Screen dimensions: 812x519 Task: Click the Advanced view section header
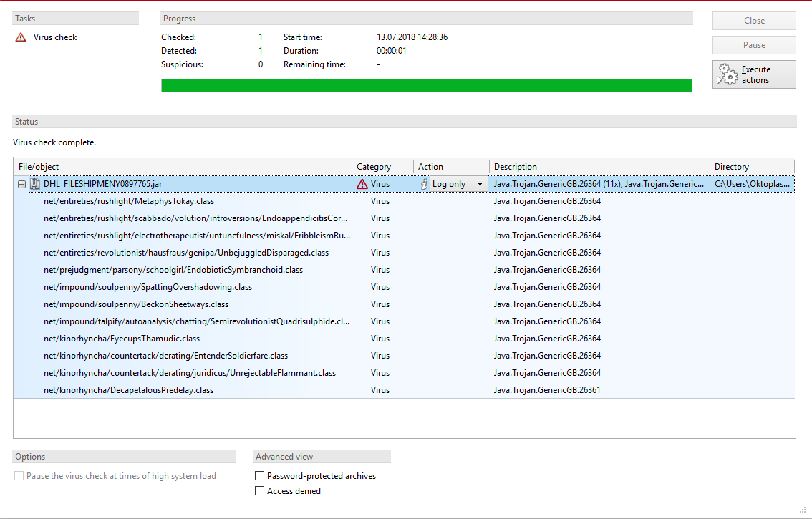[x=322, y=456]
